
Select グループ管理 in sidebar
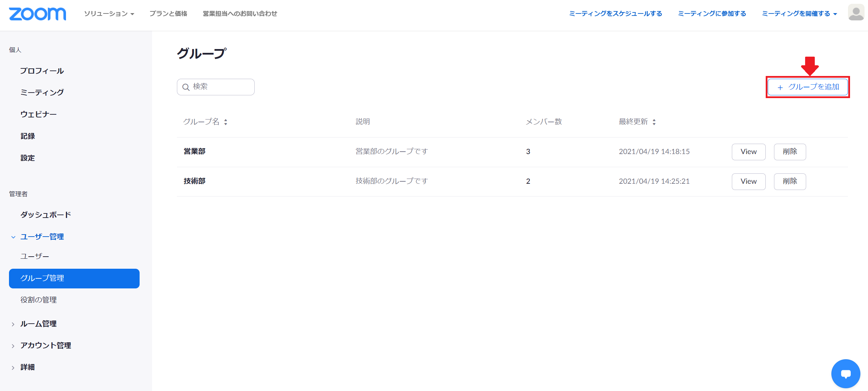[x=74, y=278]
